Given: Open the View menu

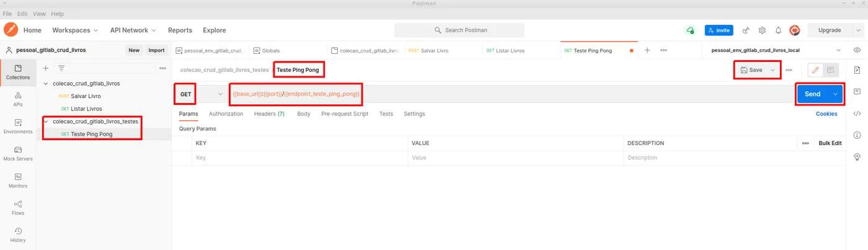Looking at the screenshot, I should [39, 14].
